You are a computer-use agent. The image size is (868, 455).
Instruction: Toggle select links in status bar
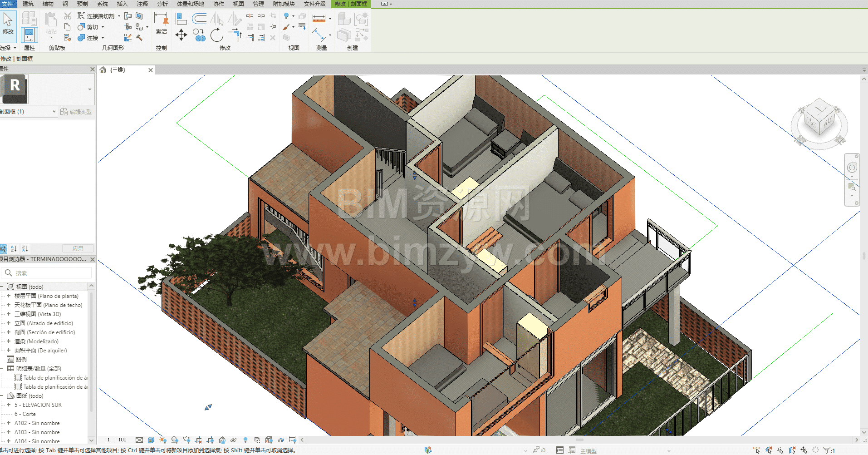tap(756, 450)
